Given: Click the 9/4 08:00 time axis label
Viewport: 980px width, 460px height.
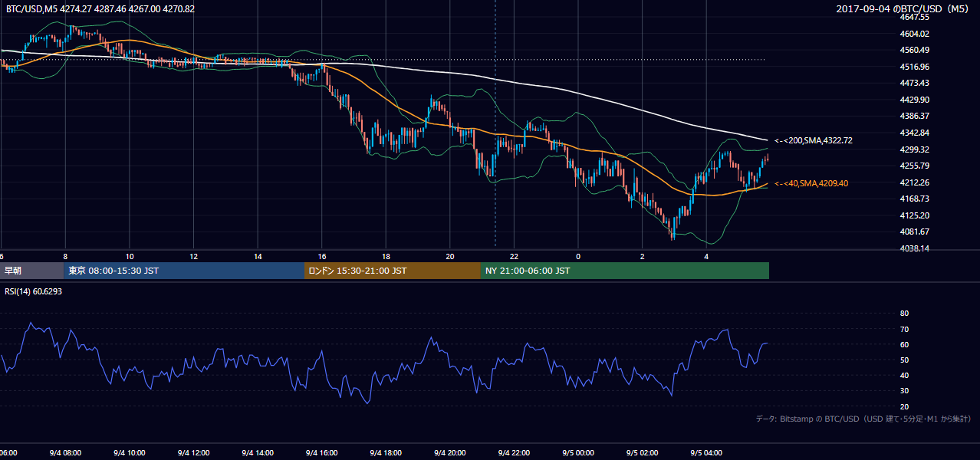Looking at the screenshot, I should click(x=65, y=452).
